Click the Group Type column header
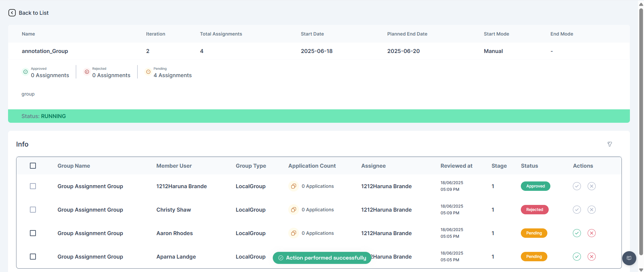The height and width of the screenshot is (272, 644). pos(251,166)
